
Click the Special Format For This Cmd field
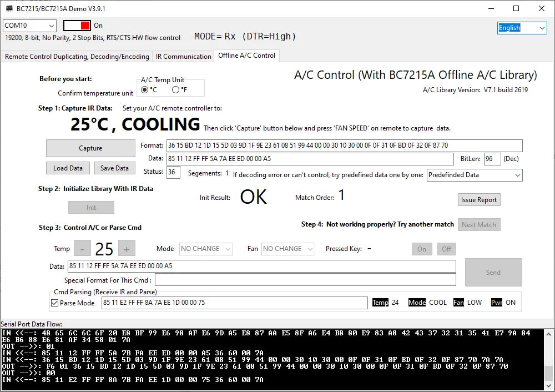coord(305,280)
